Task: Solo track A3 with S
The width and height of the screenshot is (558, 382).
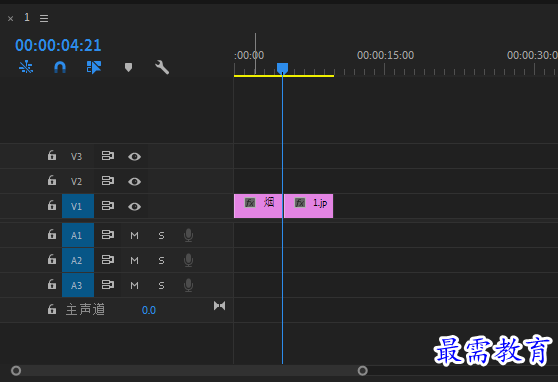Action: pos(161,286)
